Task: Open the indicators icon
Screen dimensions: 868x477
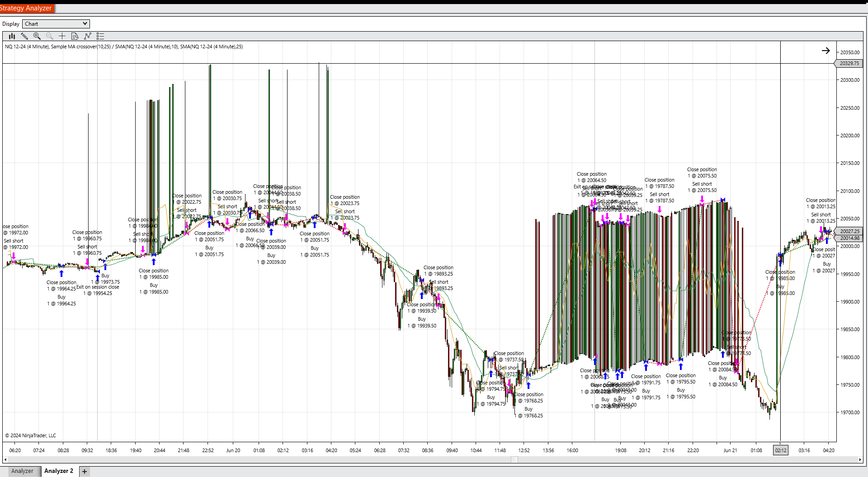Action: click(x=88, y=36)
